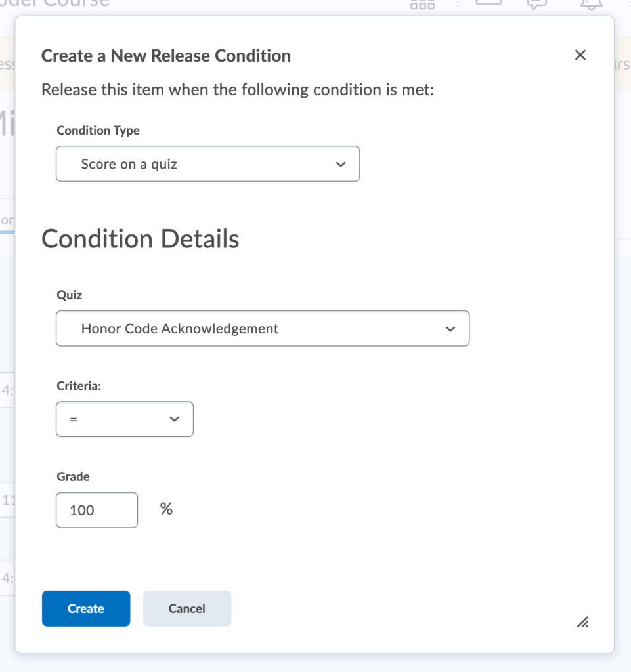
Task: Open the Criteria comparison dropdown
Action: pos(125,419)
